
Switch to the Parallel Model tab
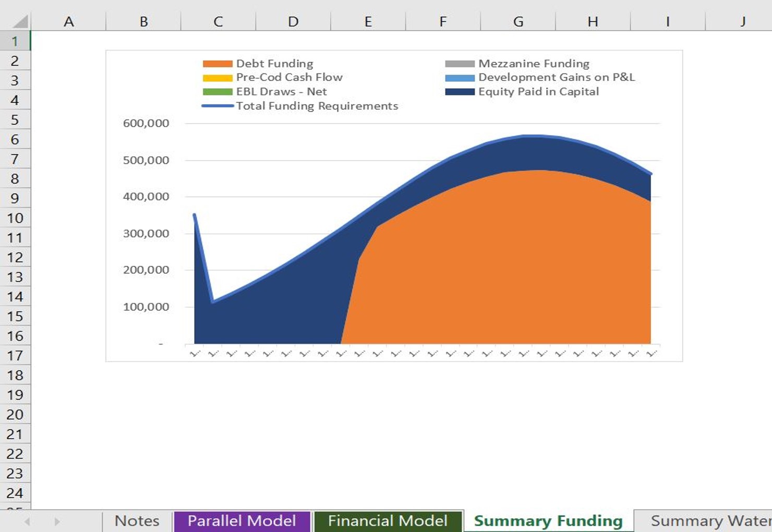tap(242, 521)
